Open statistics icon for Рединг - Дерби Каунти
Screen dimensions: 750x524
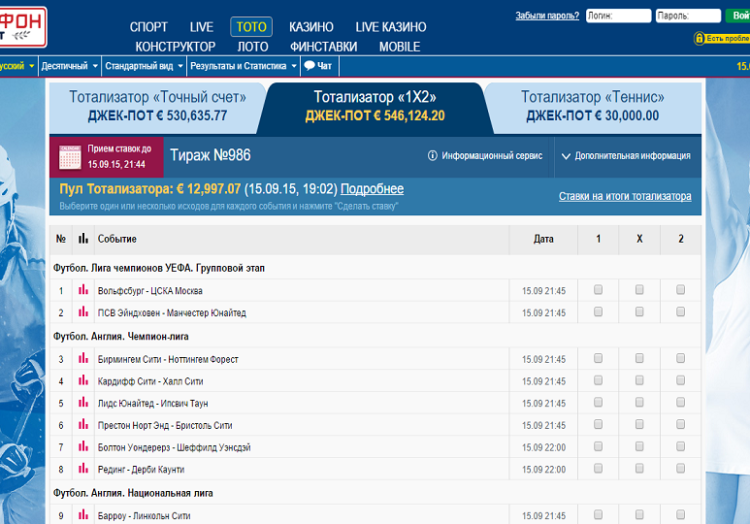coord(83,468)
